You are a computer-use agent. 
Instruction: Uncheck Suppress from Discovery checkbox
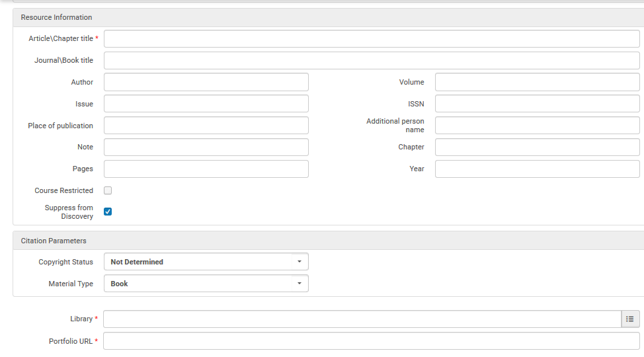point(108,212)
